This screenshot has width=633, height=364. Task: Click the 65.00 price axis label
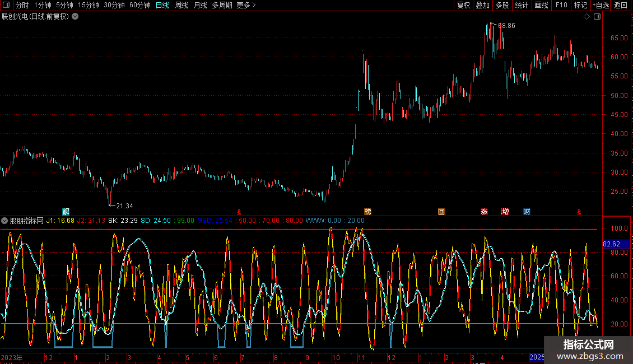coord(619,38)
